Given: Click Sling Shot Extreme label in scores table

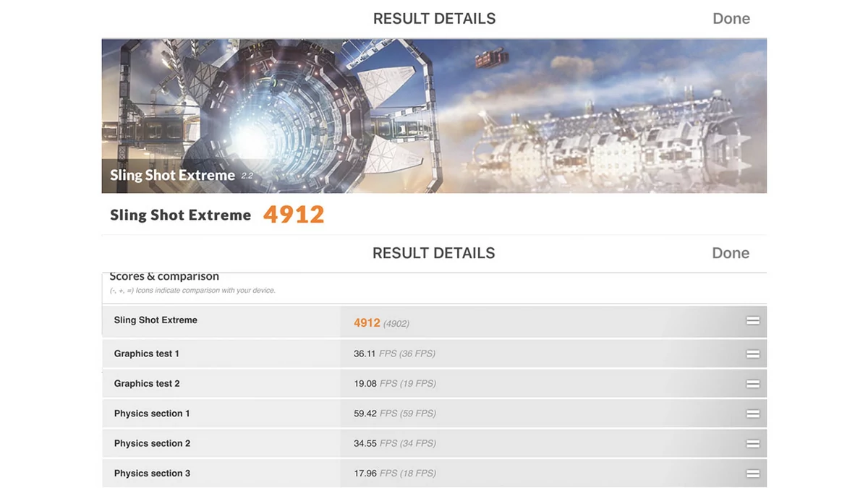Looking at the screenshot, I should 156,320.
